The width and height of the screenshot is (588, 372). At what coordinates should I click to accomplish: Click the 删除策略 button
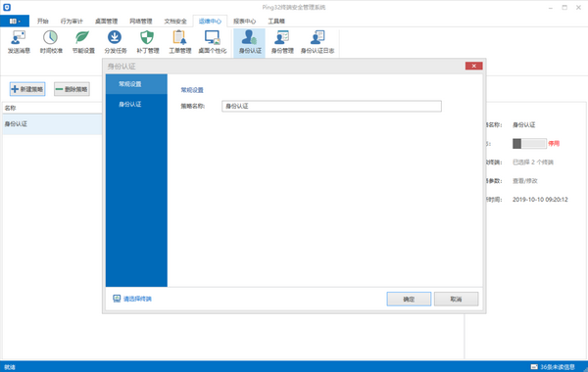pyautogui.click(x=72, y=89)
